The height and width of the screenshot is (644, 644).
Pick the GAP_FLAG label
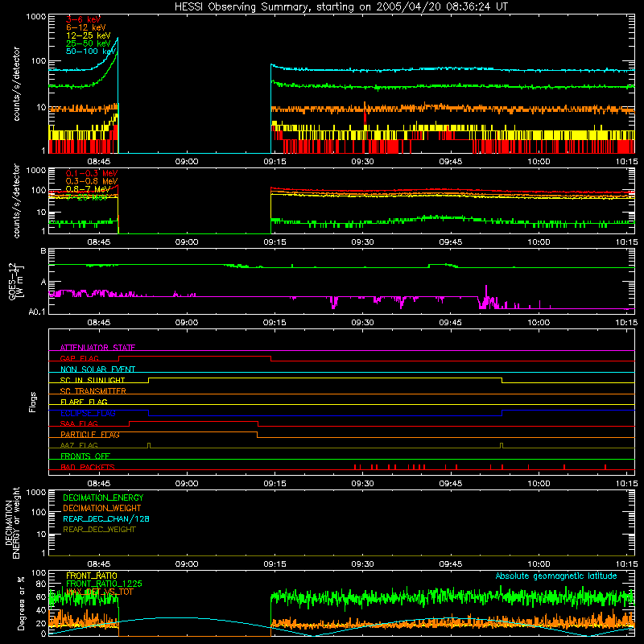tap(79, 358)
